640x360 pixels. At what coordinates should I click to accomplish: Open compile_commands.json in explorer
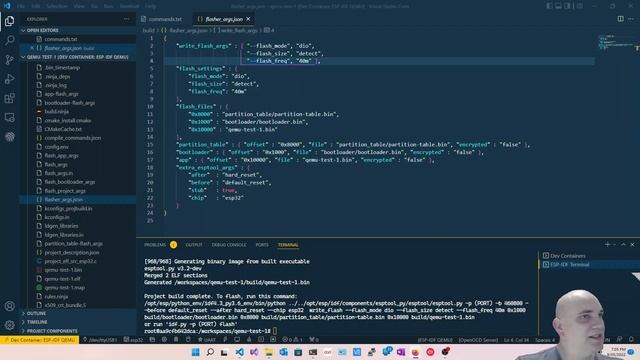(x=78, y=138)
